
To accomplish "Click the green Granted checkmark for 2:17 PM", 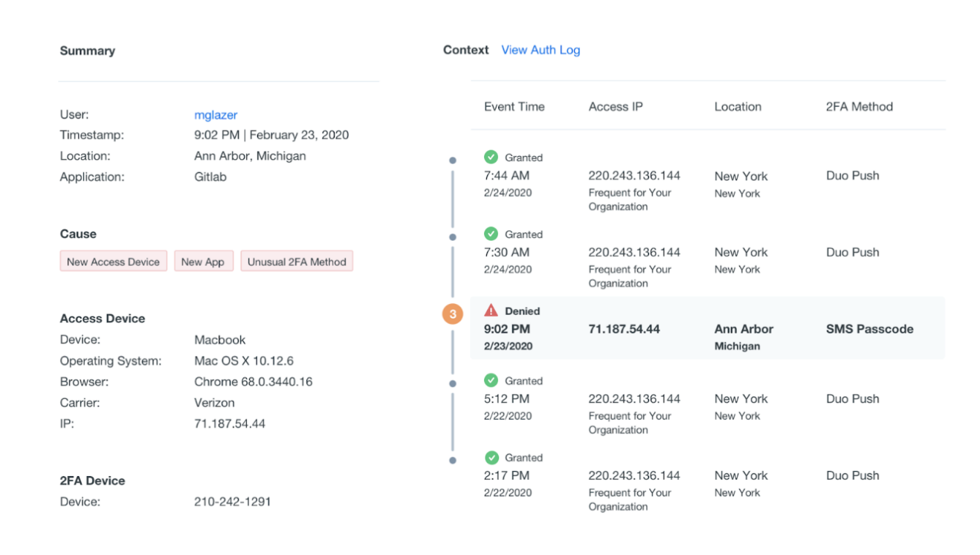I will pos(491,457).
